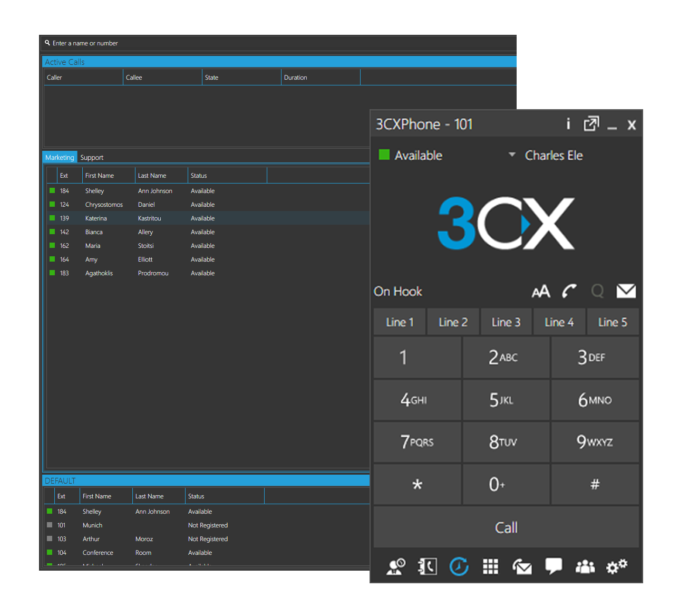Select Katerina Kastritou row

coord(208,218)
